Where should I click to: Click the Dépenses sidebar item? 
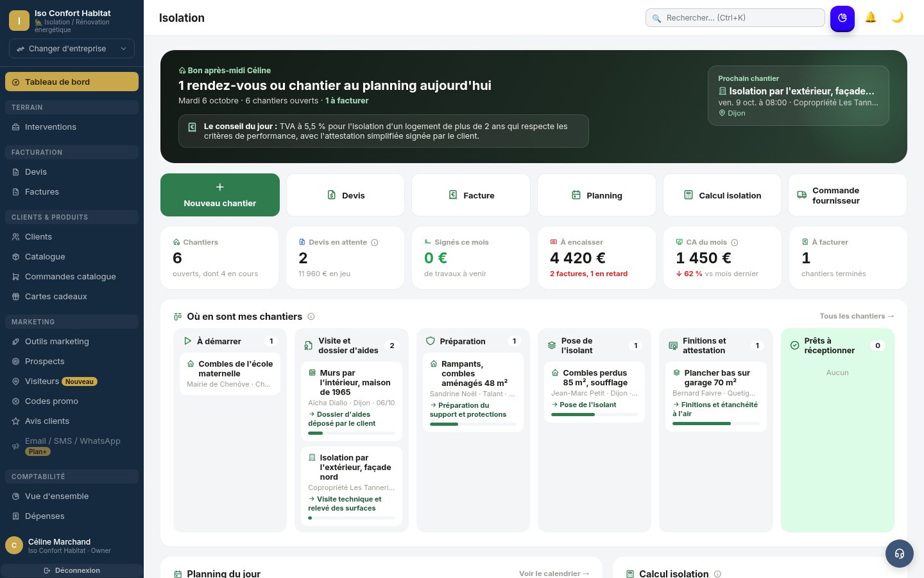coord(72,516)
